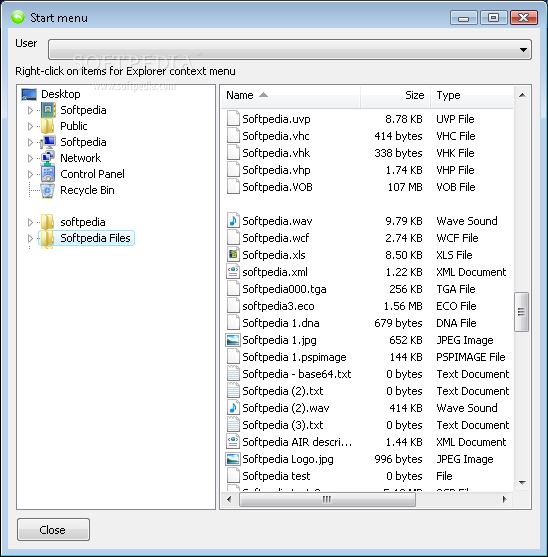Screen dimensions: 548x557
Task: Click the Softpedia 1.jpg image icon
Action: point(233,340)
